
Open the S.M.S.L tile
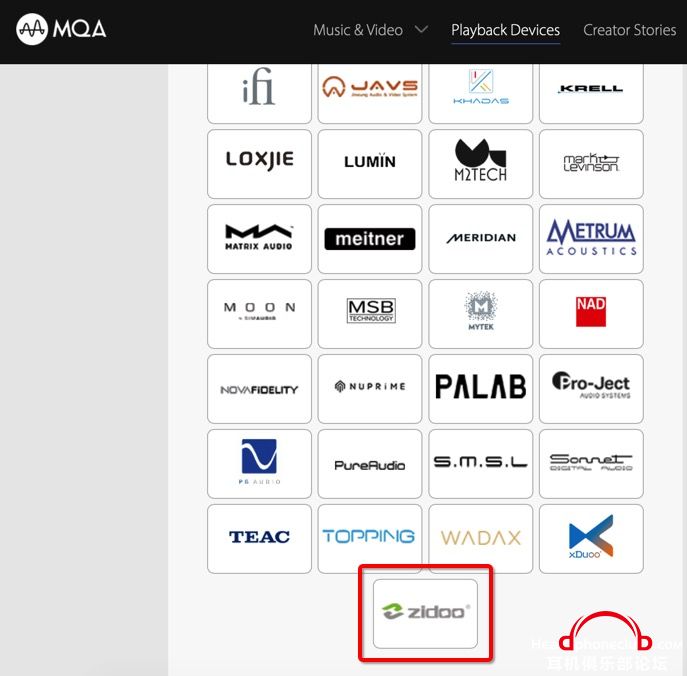pos(481,464)
